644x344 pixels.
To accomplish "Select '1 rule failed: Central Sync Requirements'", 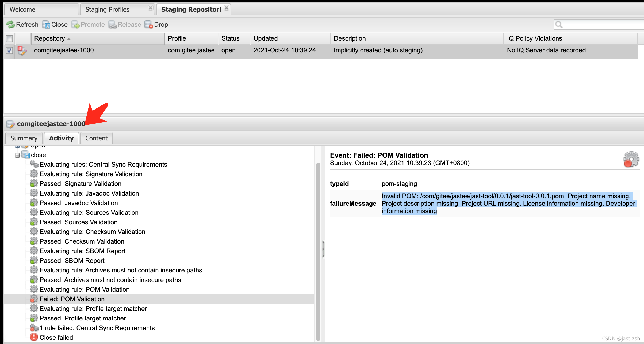I will coord(97,328).
